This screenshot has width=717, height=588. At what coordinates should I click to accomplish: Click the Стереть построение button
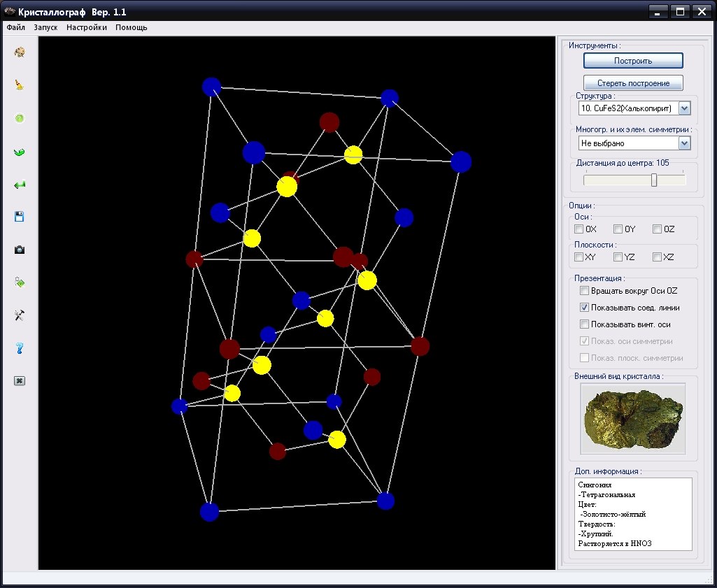(633, 83)
